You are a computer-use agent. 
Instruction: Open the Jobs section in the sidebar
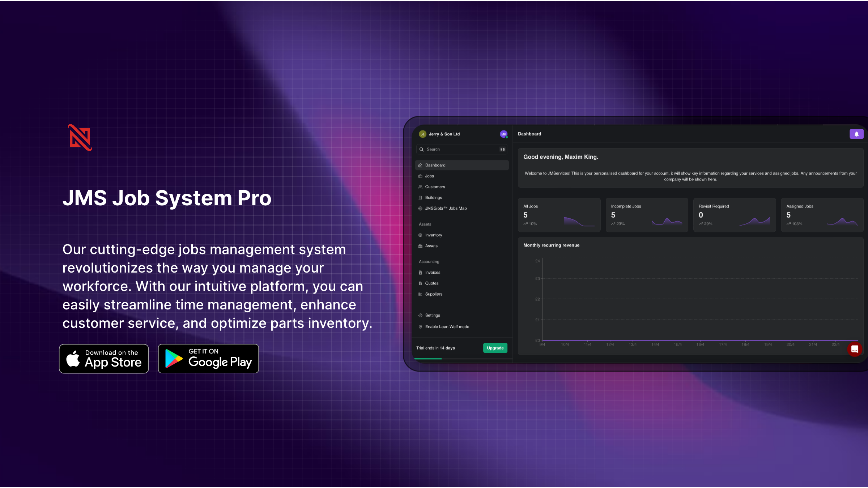(x=429, y=176)
